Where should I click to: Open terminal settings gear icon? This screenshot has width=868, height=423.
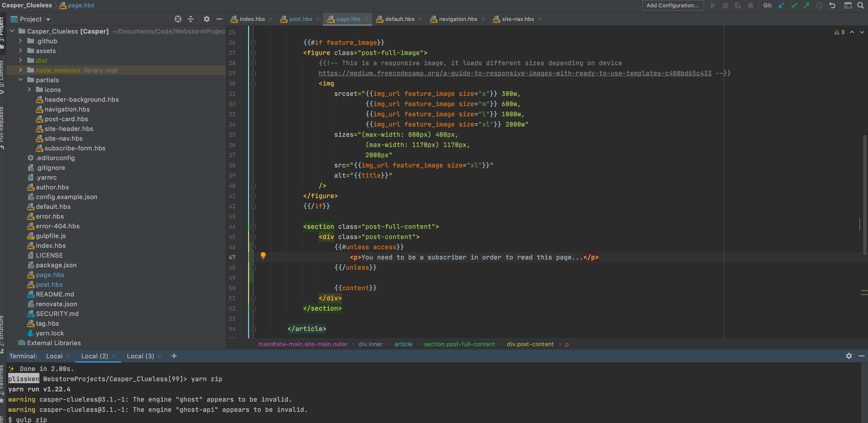pos(849,356)
